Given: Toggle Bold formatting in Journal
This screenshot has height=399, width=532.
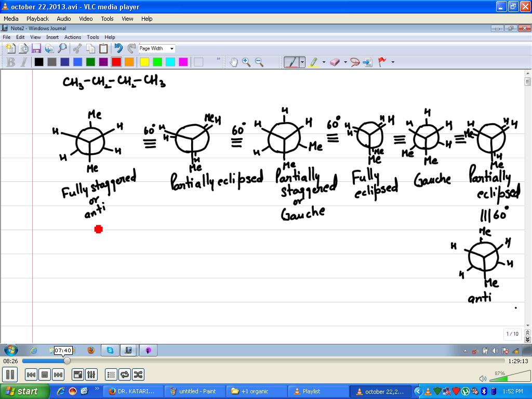Looking at the screenshot, I should [11, 62].
